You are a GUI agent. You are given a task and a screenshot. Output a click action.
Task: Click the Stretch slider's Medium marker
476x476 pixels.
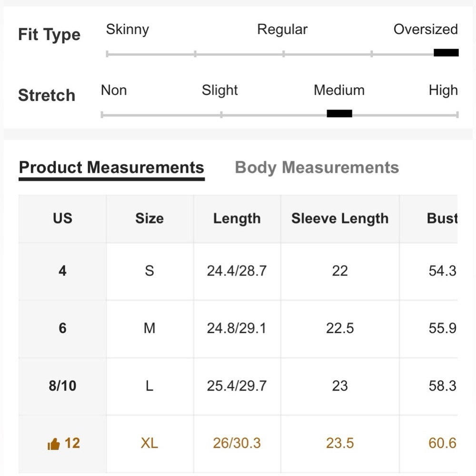point(339,113)
